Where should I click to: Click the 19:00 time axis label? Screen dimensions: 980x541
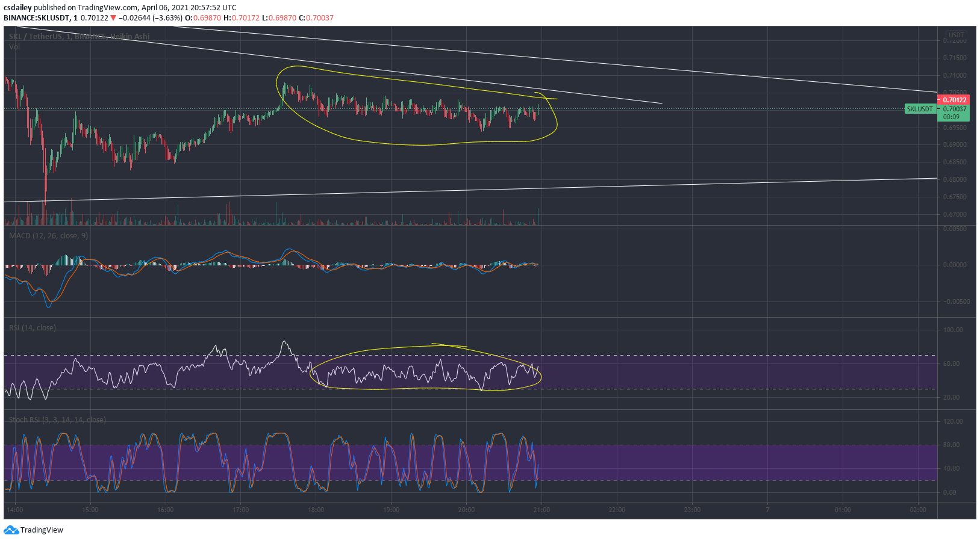pyautogui.click(x=391, y=510)
